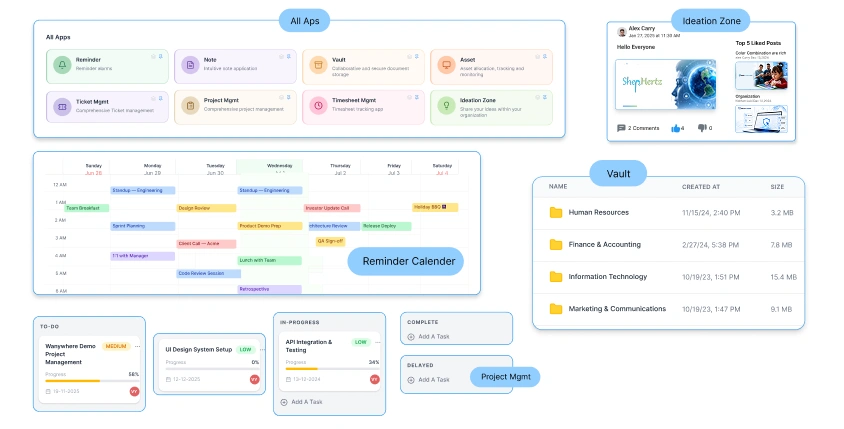Open the Sprint Planning event on Monday

point(143,226)
